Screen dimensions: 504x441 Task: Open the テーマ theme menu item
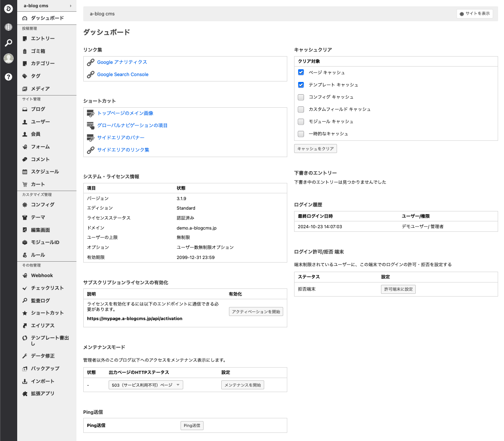point(38,217)
